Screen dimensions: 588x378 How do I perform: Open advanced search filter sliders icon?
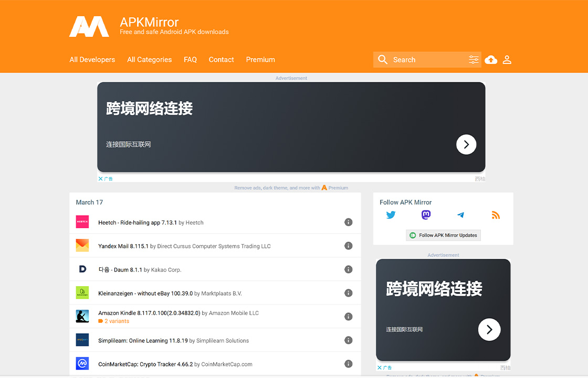coord(474,60)
